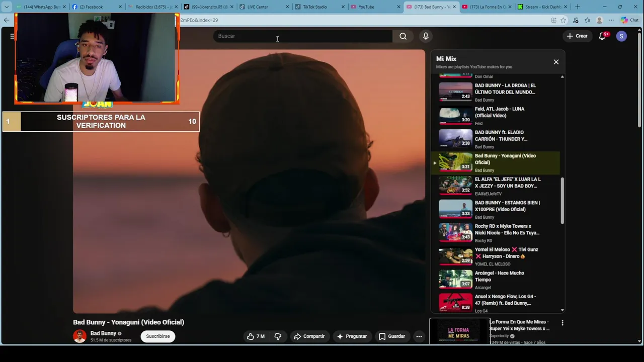Add page to favorites star
This screenshot has height=362, width=644.
(x=563, y=20)
